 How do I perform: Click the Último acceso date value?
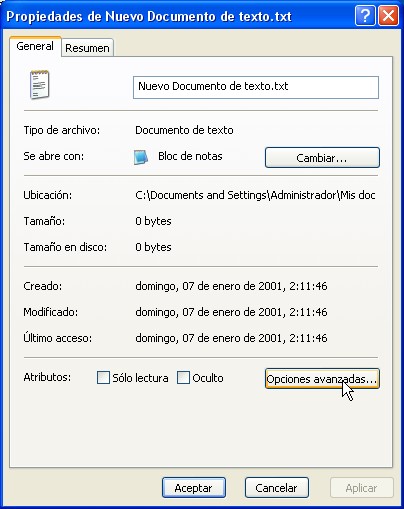[x=231, y=338]
